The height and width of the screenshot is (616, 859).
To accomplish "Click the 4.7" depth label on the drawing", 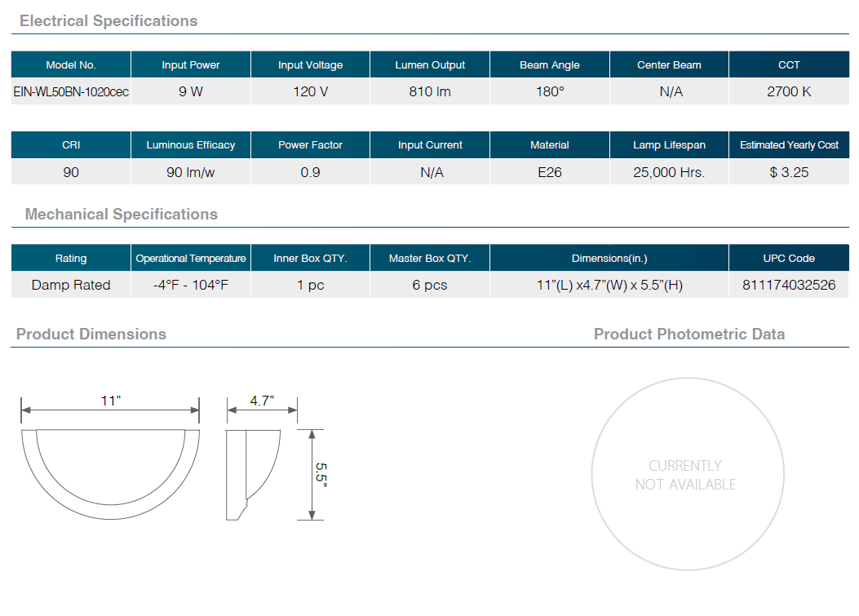I will 262,401.
